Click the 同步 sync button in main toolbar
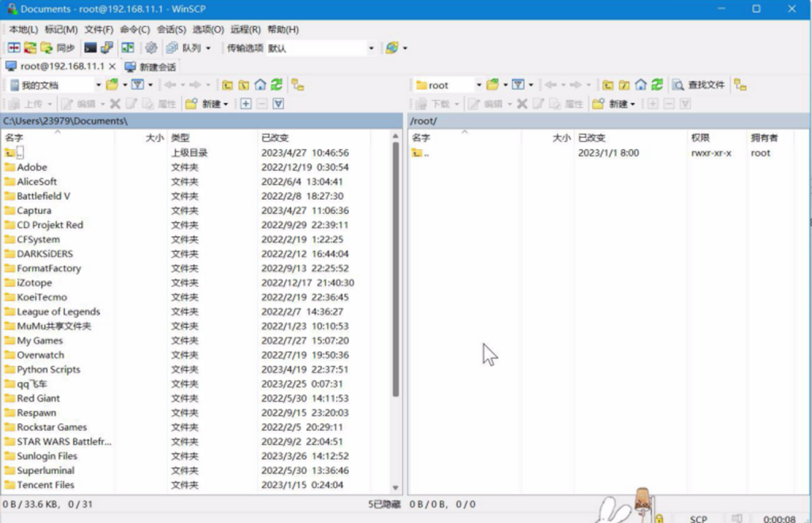812x523 pixels. (x=58, y=48)
